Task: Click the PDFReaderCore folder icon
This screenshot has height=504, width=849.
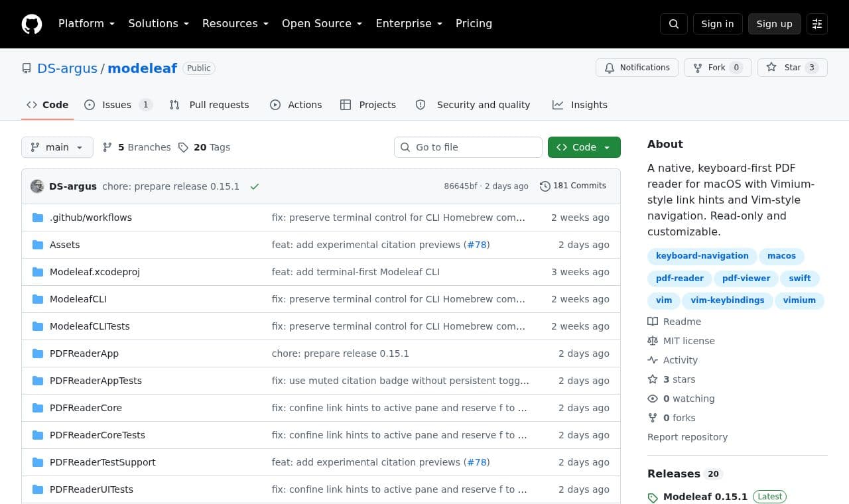Action: click(38, 408)
